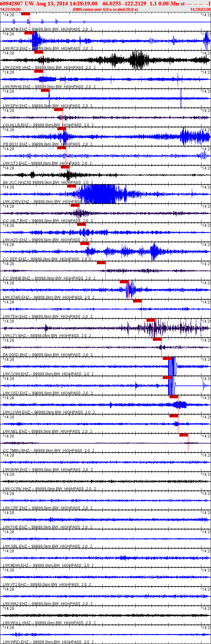Click the red pick flag on UW.RCS trace

pyautogui.click(x=29, y=33)
